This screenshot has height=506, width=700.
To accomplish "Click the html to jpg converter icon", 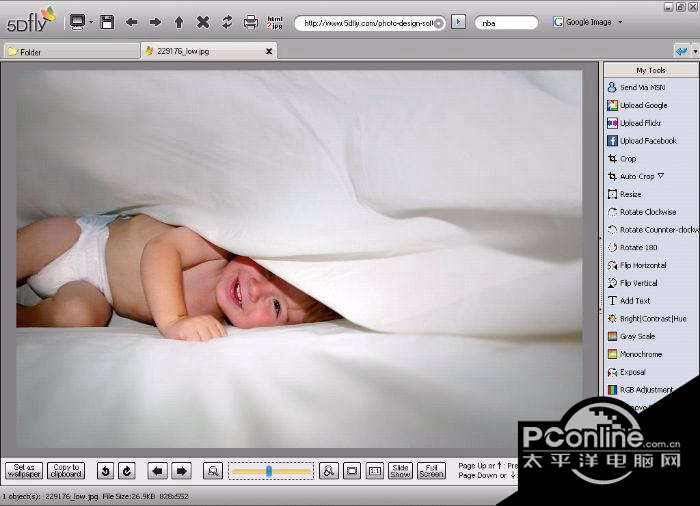I will pyautogui.click(x=275, y=22).
